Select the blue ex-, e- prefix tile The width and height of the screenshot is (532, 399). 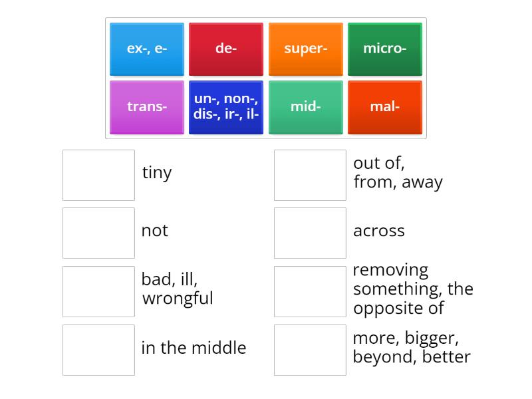(146, 49)
